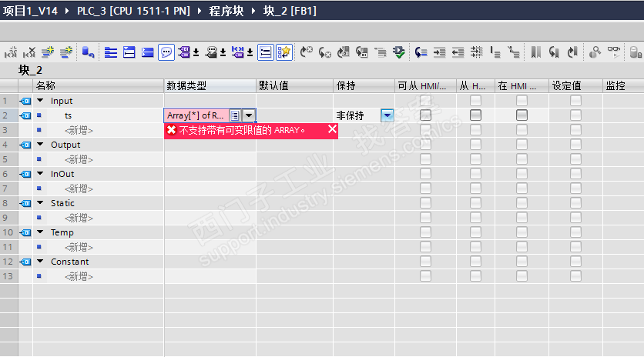The height and width of the screenshot is (357, 644).
Task: Click the blue and purple tag display icon
Action: (238, 52)
